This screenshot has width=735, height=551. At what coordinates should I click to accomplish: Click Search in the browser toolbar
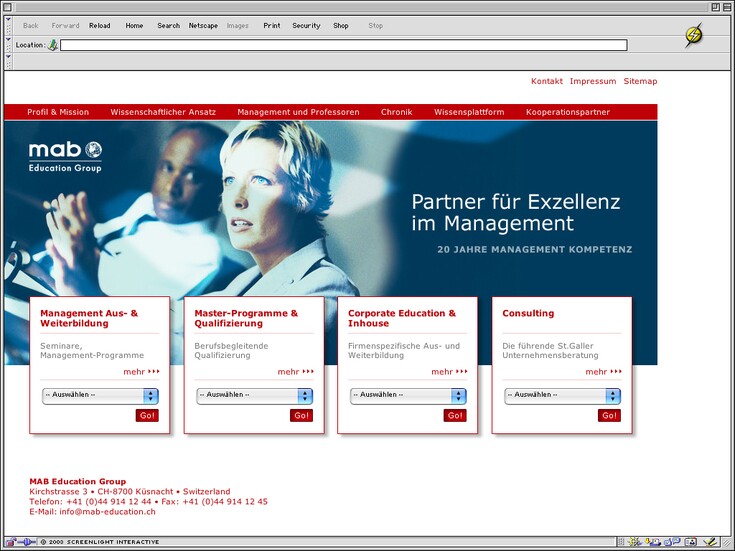[x=168, y=26]
